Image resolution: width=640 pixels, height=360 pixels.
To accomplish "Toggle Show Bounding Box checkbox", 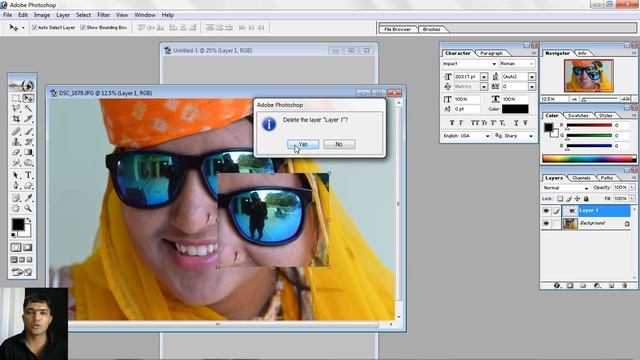I will click(83, 27).
